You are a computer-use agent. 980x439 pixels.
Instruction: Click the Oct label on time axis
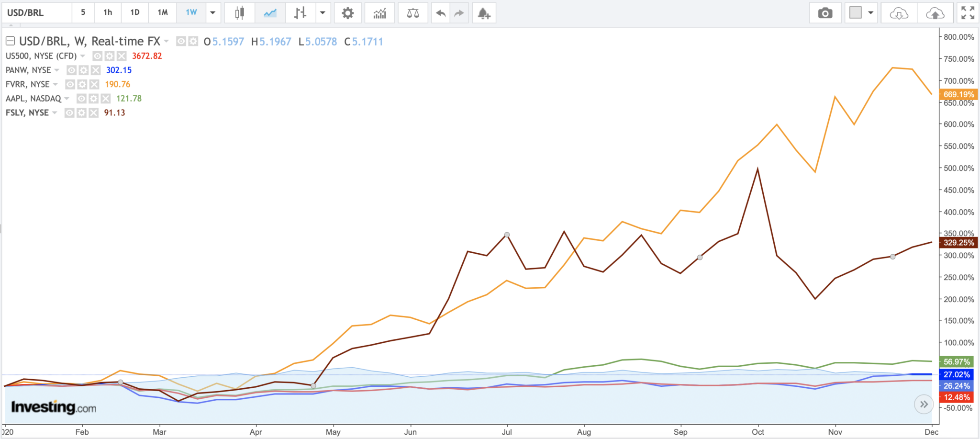coord(758,432)
